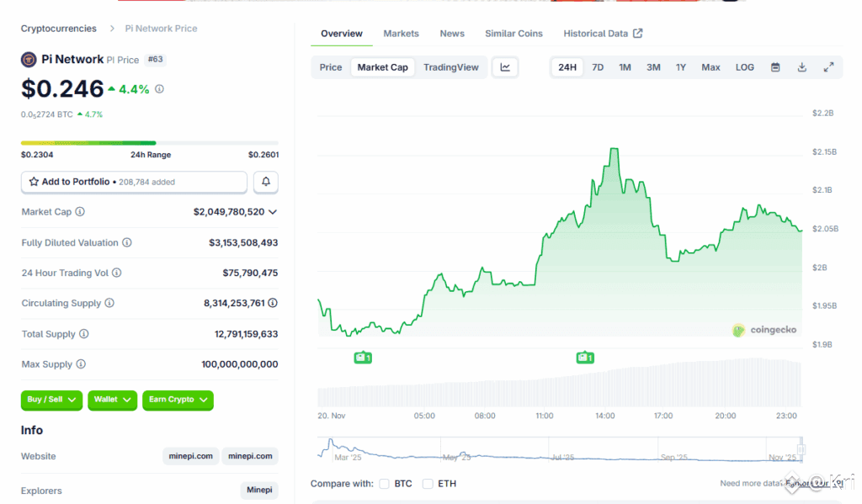Switch to the Markets tab
Screen dimensions: 862x504
click(401, 34)
